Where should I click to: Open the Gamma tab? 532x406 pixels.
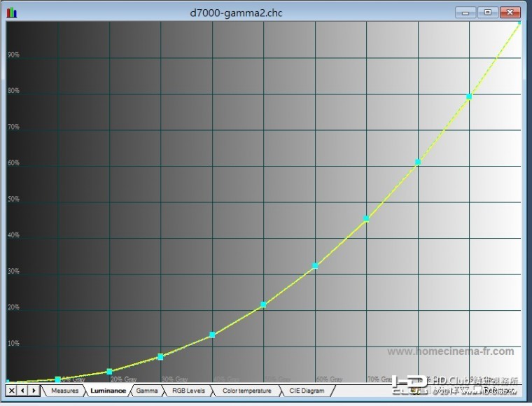click(x=146, y=391)
